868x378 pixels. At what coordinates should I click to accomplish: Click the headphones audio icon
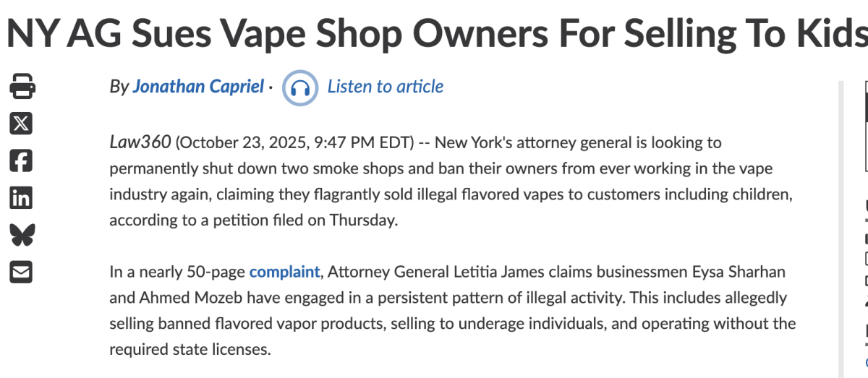coord(299,88)
